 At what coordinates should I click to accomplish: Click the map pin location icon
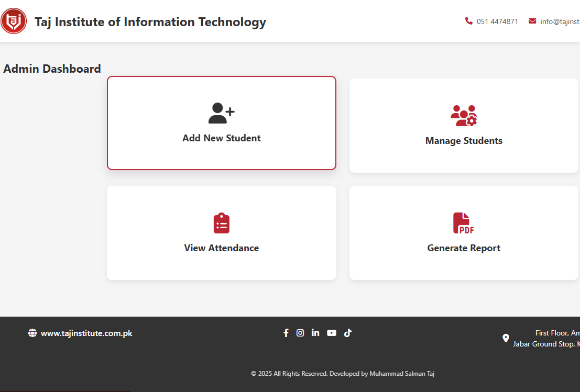point(506,338)
